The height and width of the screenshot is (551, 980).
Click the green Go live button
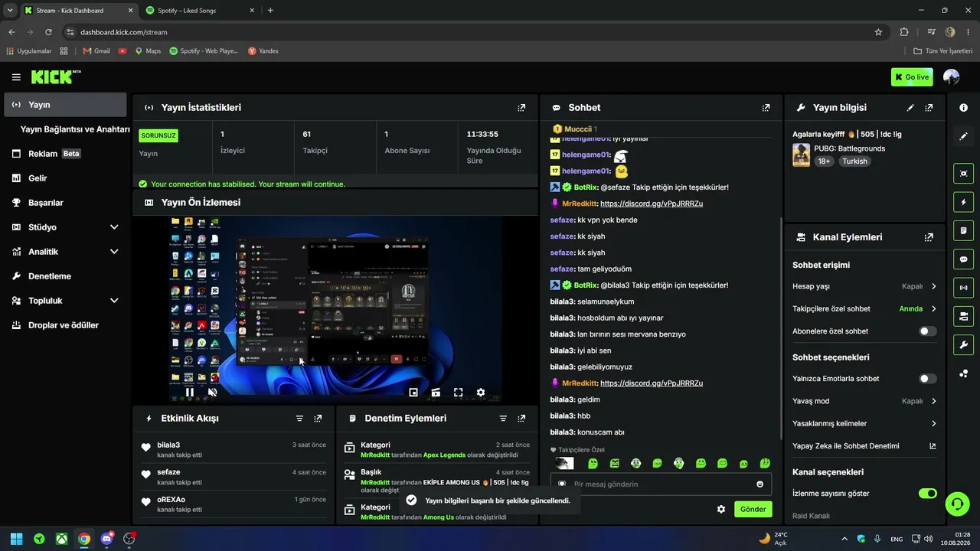(x=912, y=77)
